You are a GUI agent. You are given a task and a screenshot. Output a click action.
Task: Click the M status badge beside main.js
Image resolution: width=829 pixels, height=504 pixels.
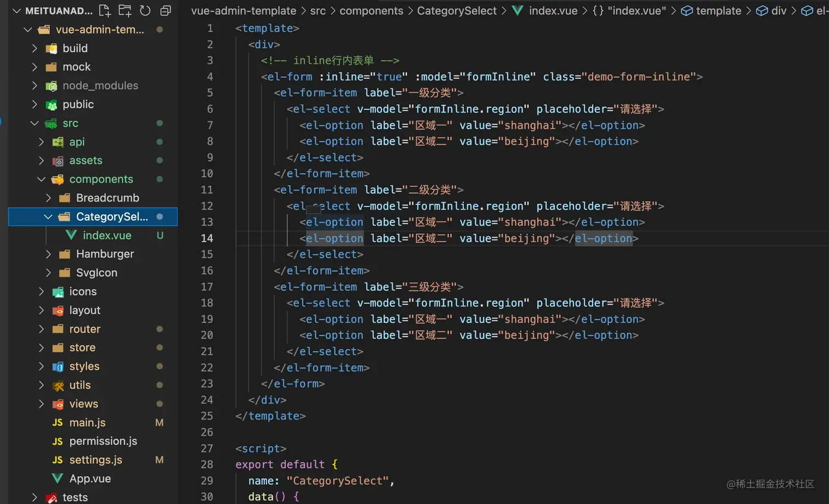(x=160, y=422)
